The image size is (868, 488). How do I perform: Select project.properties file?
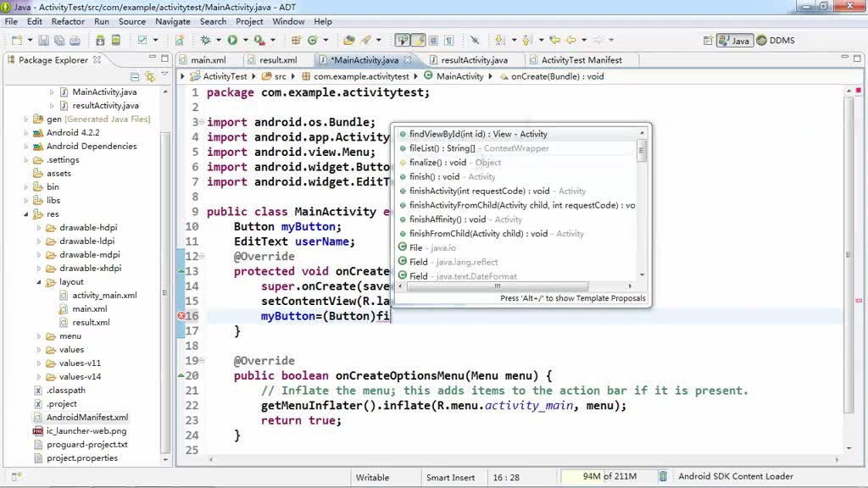[82, 458]
